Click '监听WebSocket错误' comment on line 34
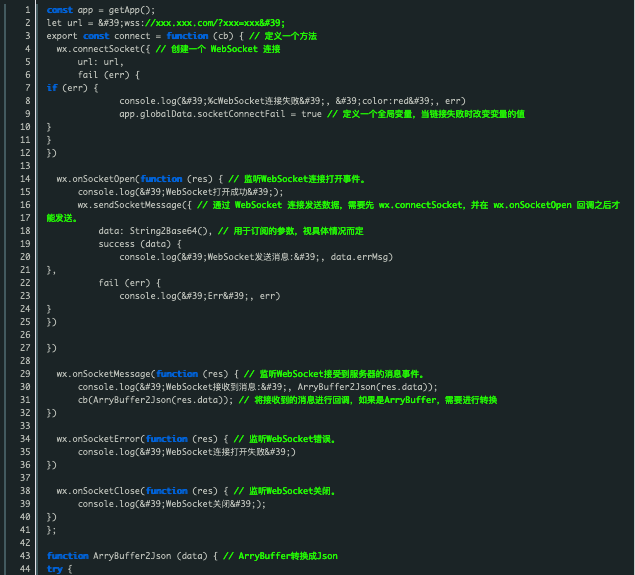 [x=292, y=439]
